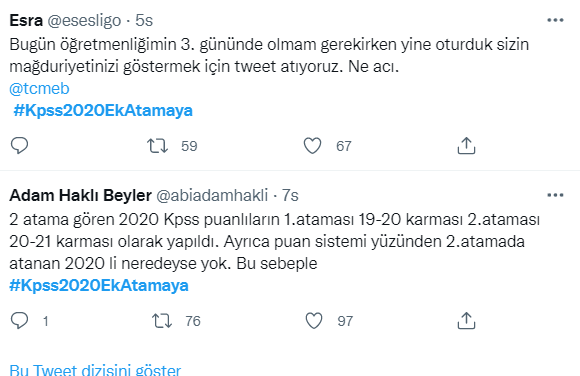Click 'Bu Tweet dizisini göster' link
Image resolution: width=580 pixels, height=376 pixels.
click(95, 370)
